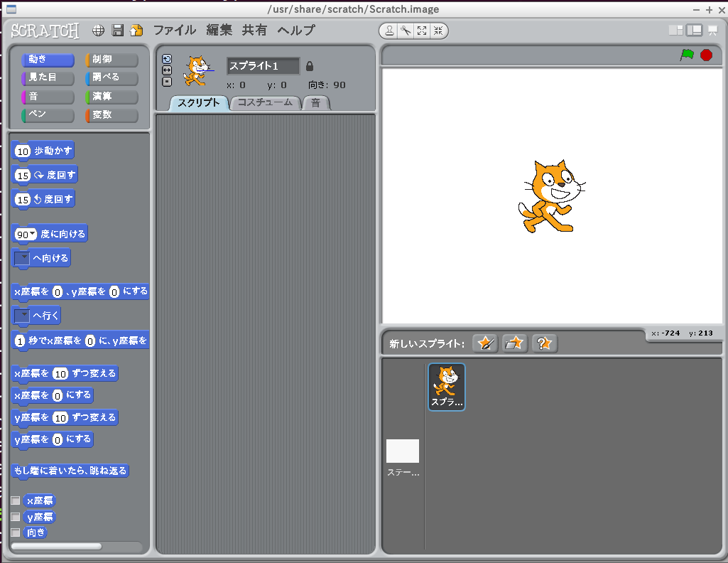The width and height of the screenshot is (728, 563).
Task: Click the window menu icon in title bar
Action: [11, 9]
